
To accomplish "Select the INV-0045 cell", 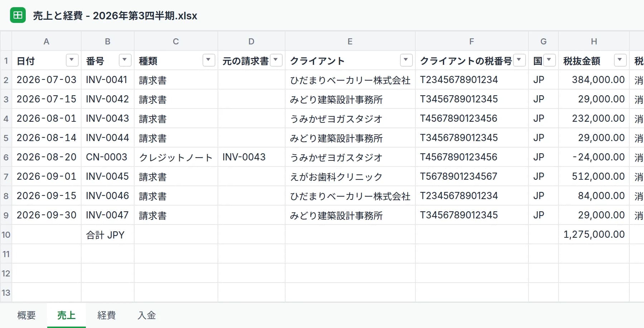I will tap(108, 176).
